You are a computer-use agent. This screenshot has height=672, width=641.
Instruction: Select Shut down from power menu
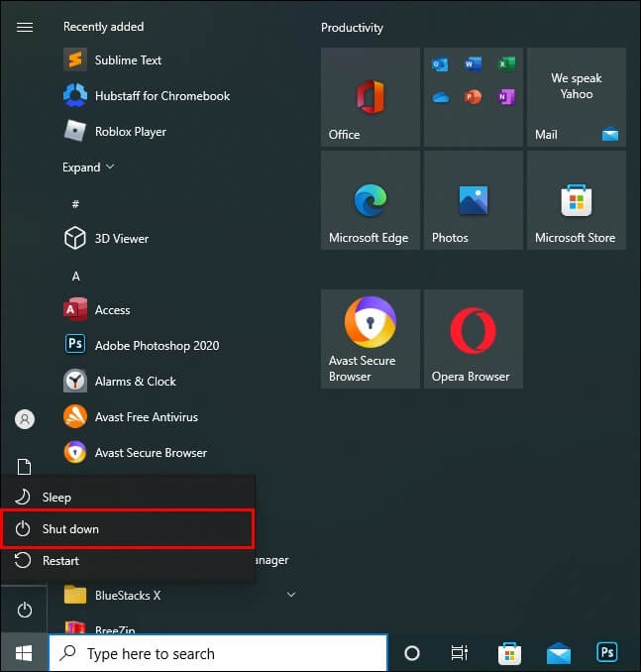[70, 529]
